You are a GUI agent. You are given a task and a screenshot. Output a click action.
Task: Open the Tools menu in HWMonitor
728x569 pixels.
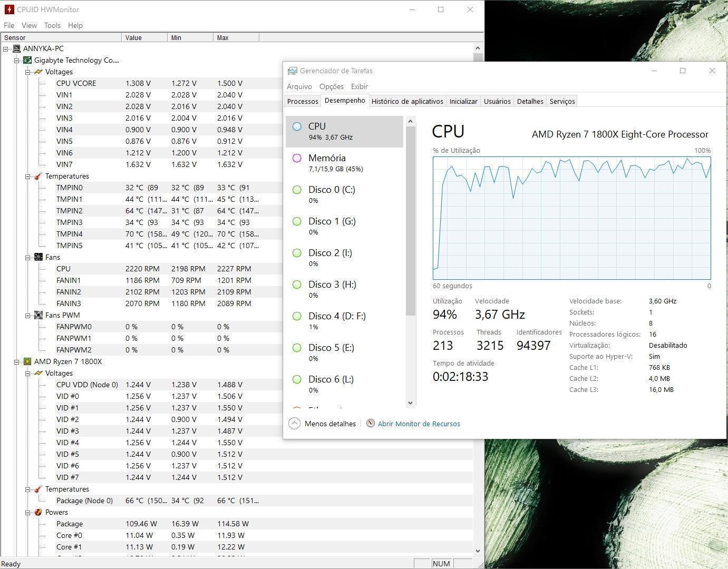click(52, 25)
